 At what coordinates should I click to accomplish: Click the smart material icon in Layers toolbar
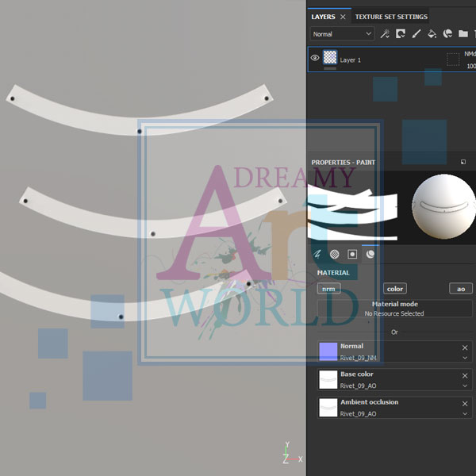[447, 34]
